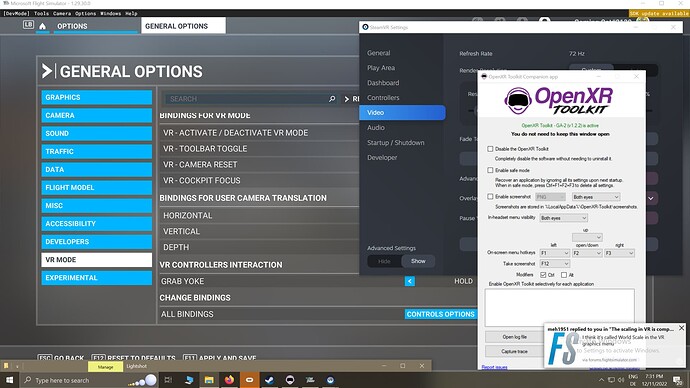Open the screenshot Both eyes dropdown
The width and height of the screenshot is (690, 388).
(x=596, y=197)
